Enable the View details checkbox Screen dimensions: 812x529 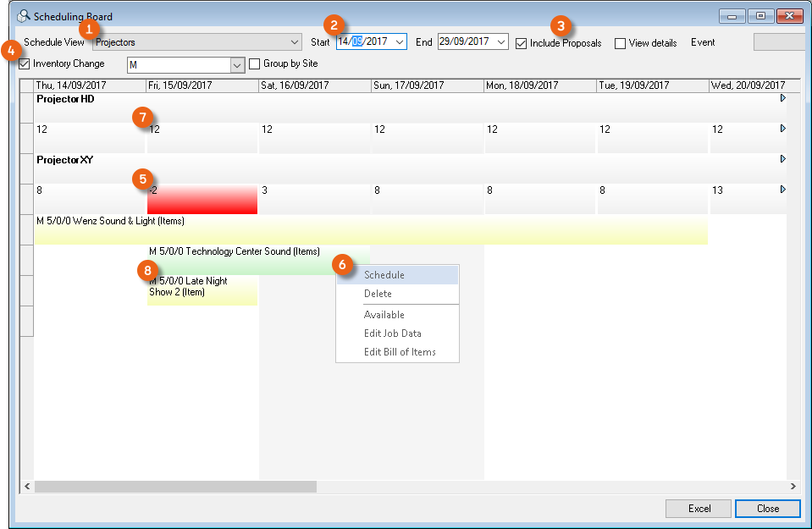[x=621, y=43]
